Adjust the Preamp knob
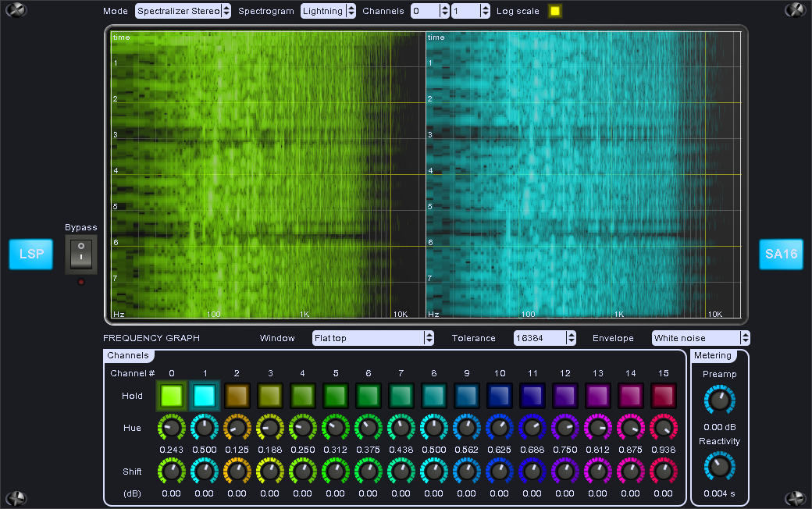 click(719, 401)
